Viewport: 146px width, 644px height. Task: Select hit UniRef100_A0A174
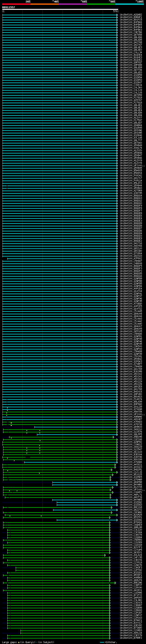click(131, 148)
